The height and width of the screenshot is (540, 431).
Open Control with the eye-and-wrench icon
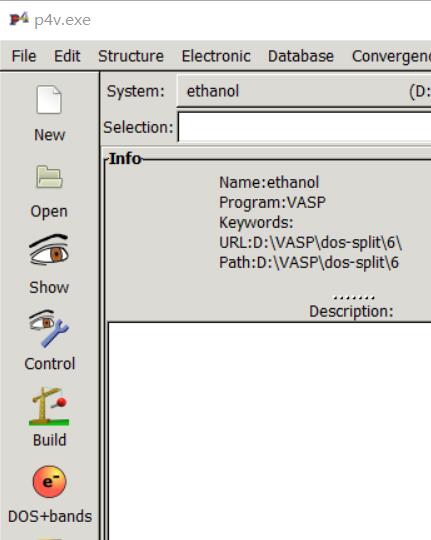pyautogui.click(x=49, y=328)
